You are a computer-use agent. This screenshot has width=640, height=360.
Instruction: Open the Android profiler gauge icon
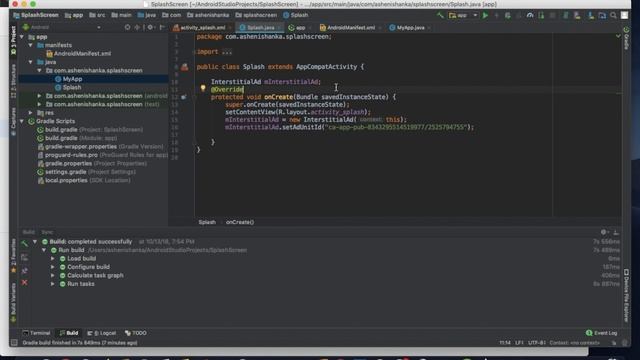530,16
